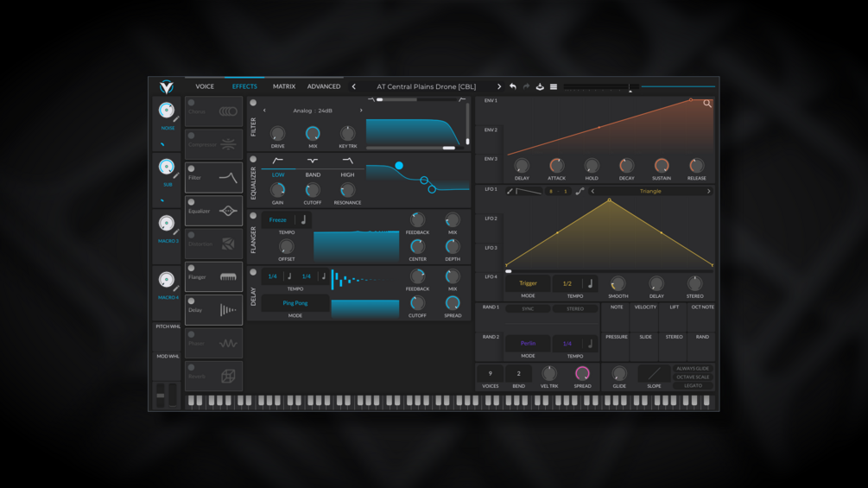
Task: Go to the next preset arrow
Action: (498, 86)
